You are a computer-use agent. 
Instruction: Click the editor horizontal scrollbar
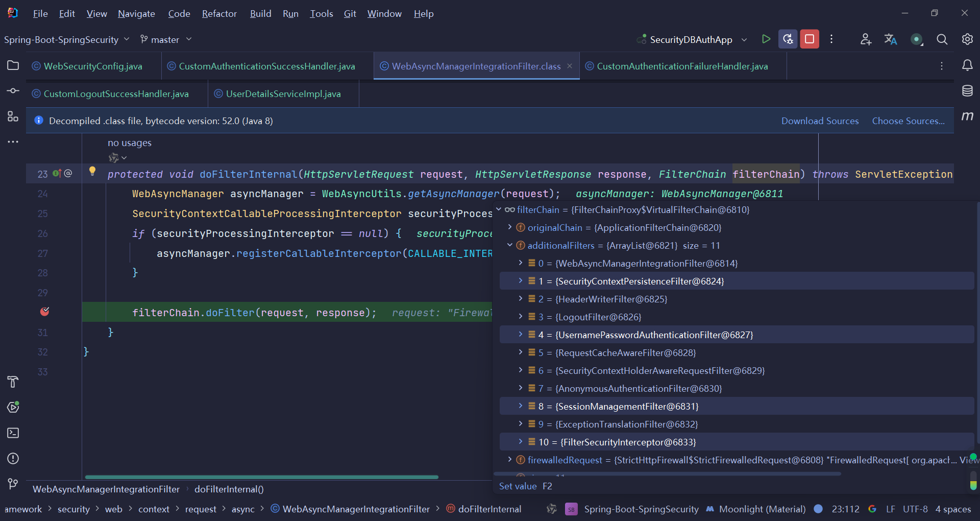click(x=261, y=477)
